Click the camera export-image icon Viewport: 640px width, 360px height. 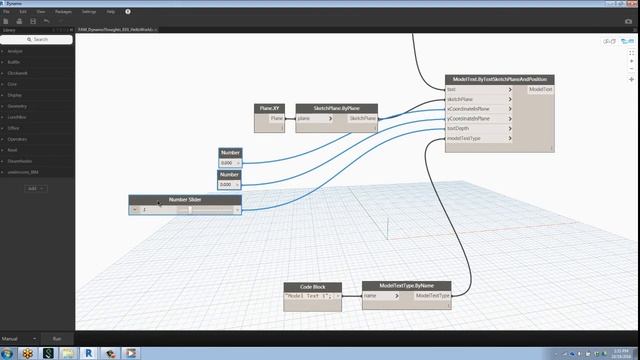coord(629,21)
